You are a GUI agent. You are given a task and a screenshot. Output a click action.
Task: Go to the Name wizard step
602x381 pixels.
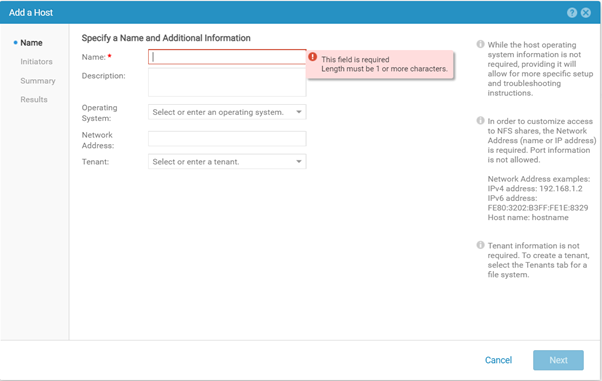31,43
